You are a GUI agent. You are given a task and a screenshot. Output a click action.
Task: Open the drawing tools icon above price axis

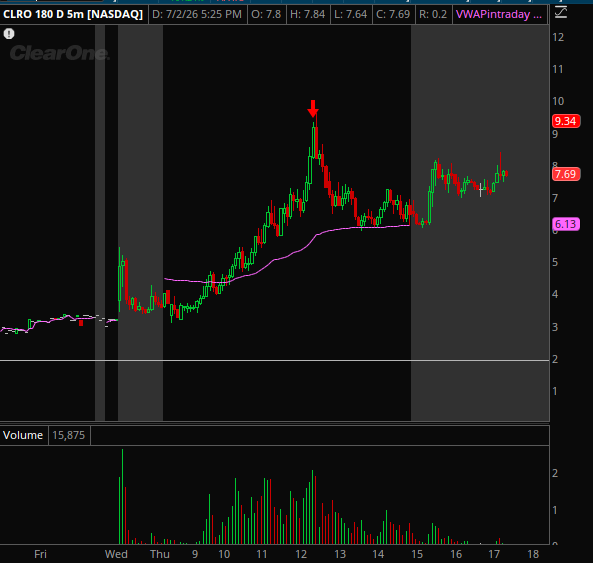tap(560, 13)
